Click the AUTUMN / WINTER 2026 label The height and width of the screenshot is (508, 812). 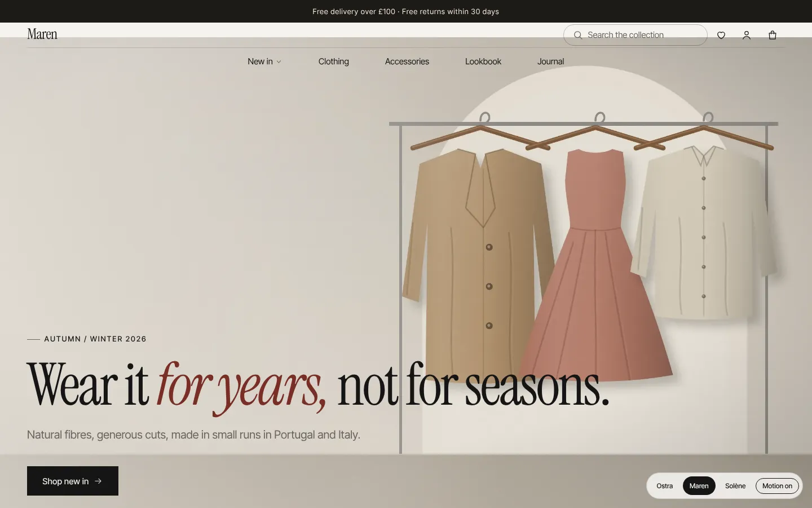95,339
